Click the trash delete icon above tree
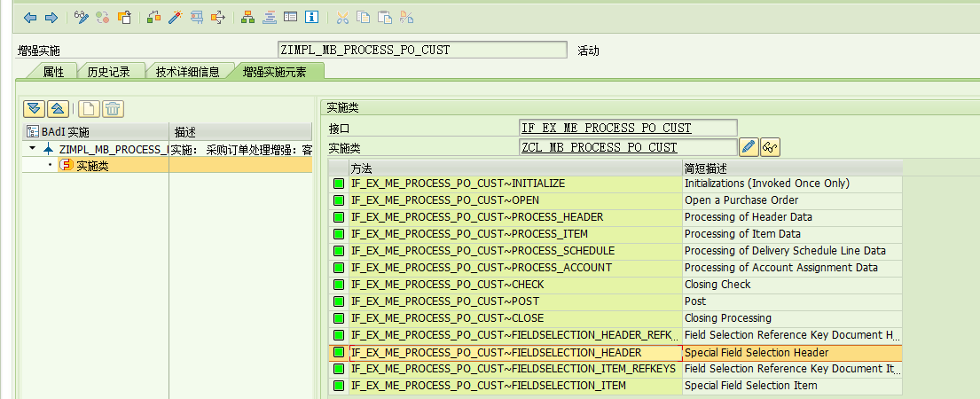This screenshot has height=399, width=980. tap(113, 109)
